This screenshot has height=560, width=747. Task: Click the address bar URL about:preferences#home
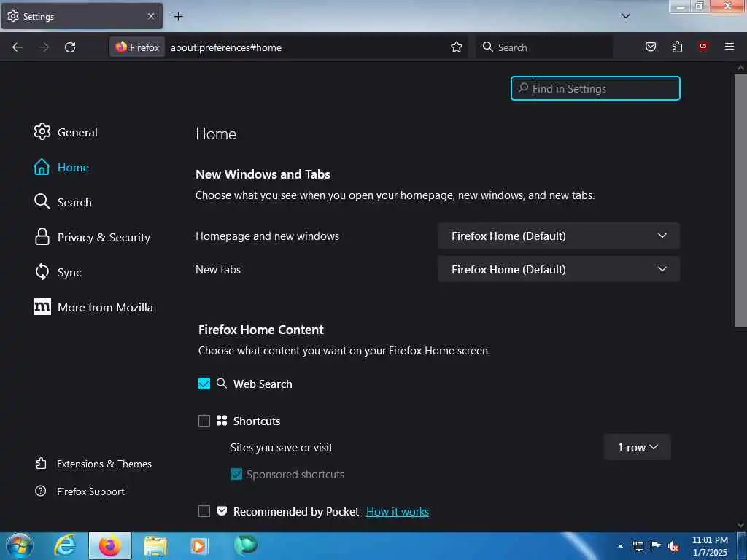(226, 47)
